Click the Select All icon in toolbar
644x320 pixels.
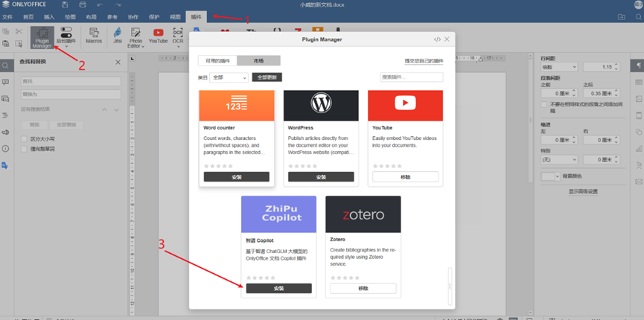pyautogui.click(x=19, y=43)
